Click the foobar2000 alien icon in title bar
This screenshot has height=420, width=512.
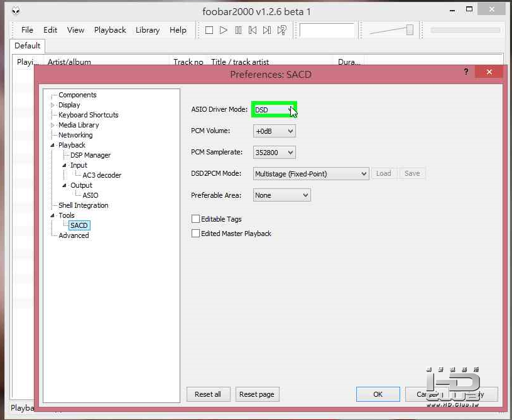coord(16,11)
